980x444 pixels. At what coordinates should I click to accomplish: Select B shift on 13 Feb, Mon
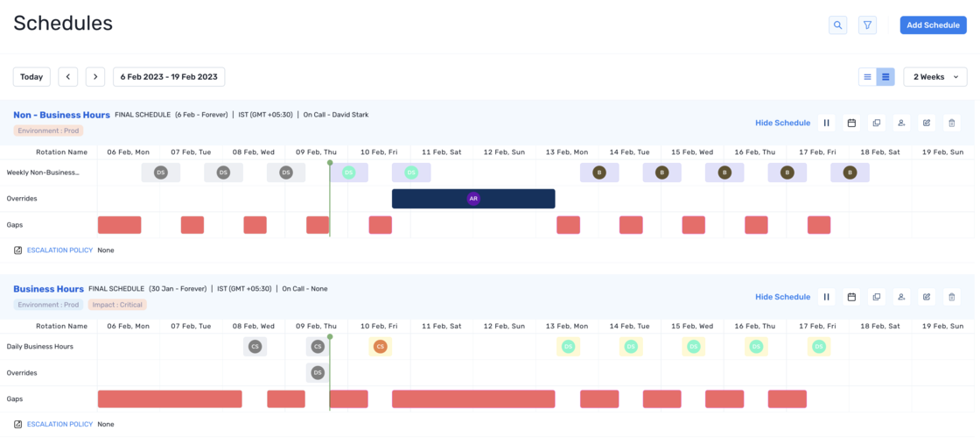pyautogui.click(x=599, y=173)
